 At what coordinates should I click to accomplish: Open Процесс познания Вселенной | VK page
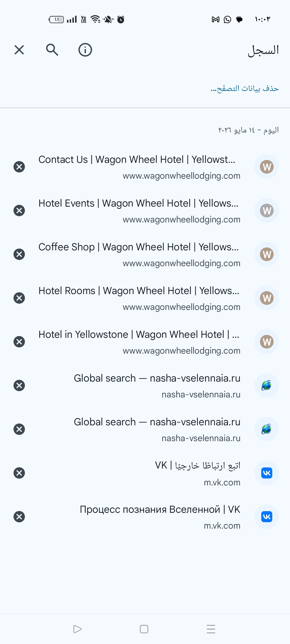coord(160,517)
